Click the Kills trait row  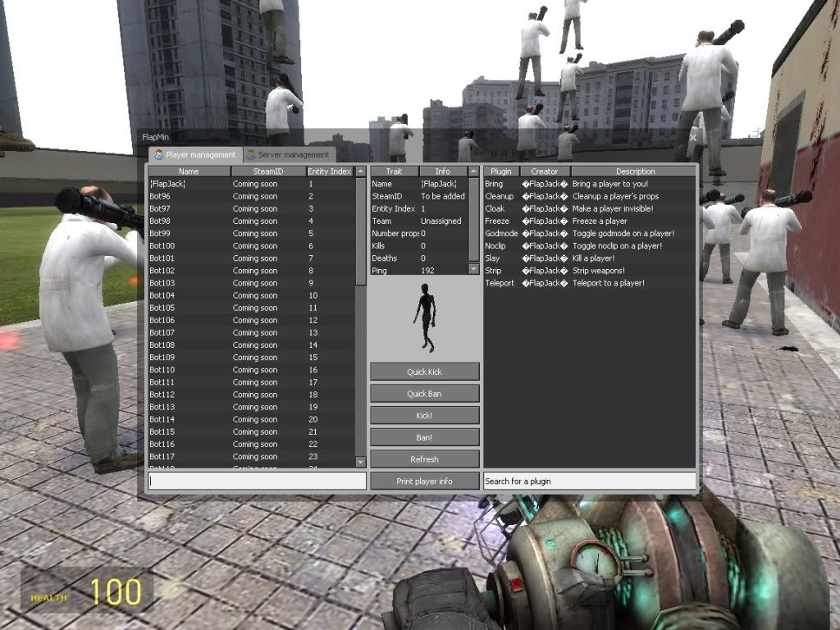[419, 246]
